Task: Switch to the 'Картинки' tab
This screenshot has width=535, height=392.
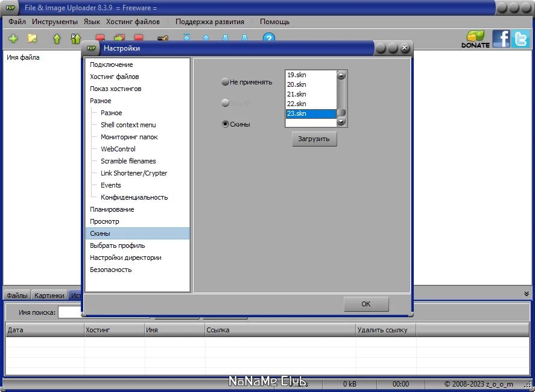Action: 49,296
